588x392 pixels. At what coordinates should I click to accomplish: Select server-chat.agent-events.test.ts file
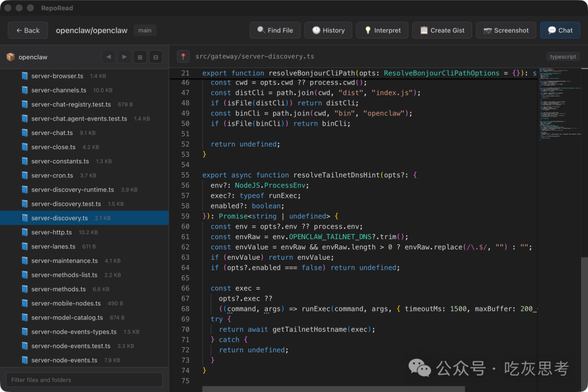tap(84, 119)
